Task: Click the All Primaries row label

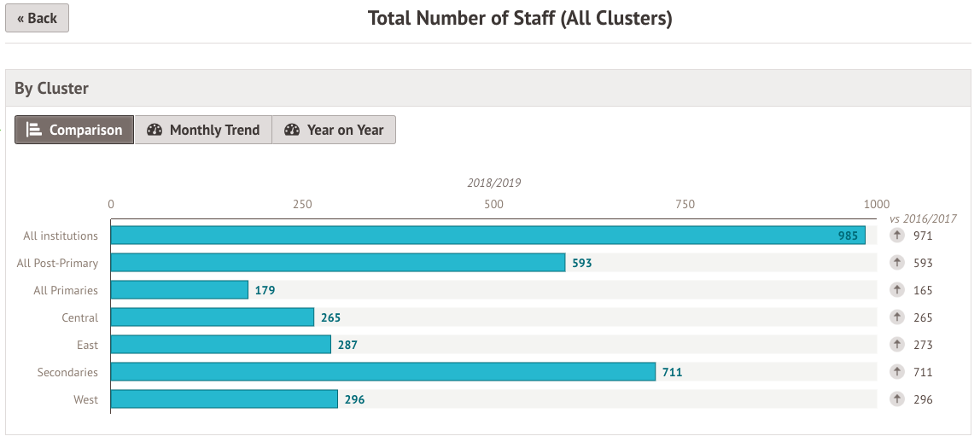Action: (66, 290)
